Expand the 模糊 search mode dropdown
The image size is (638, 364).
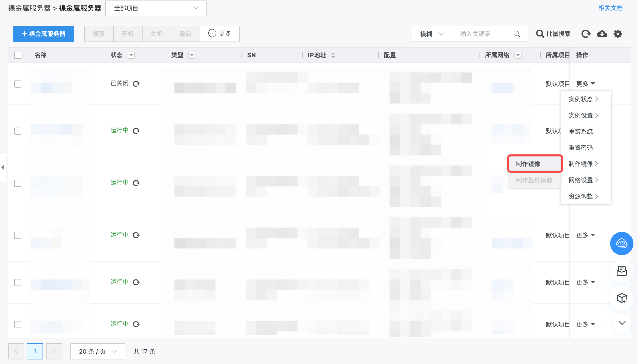431,34
